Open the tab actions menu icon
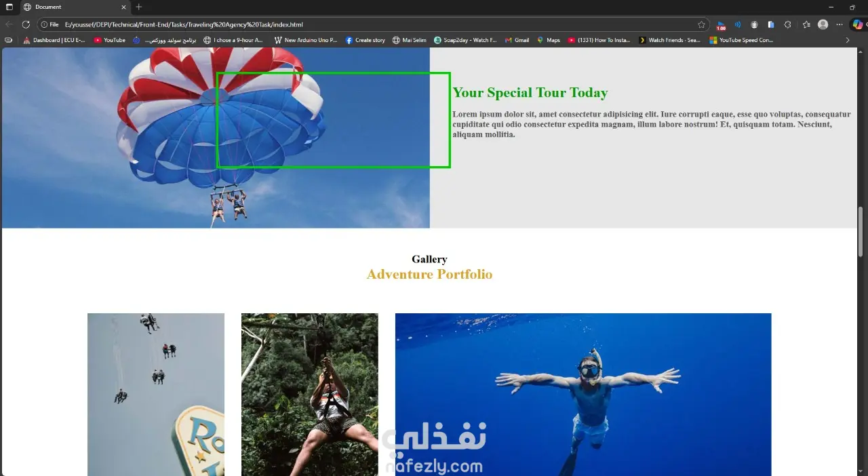 [x=9, y=7]
